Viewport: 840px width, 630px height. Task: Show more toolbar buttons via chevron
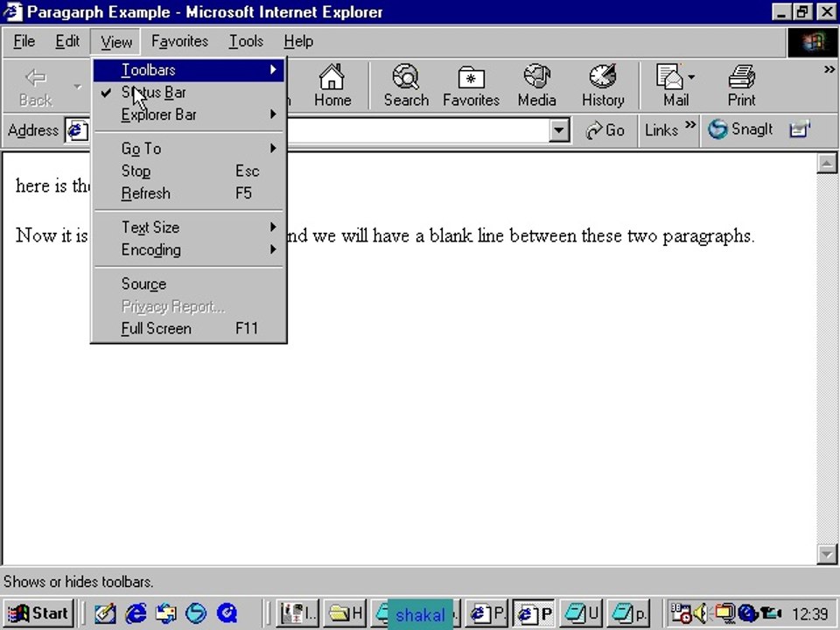[x=829, y=70]
